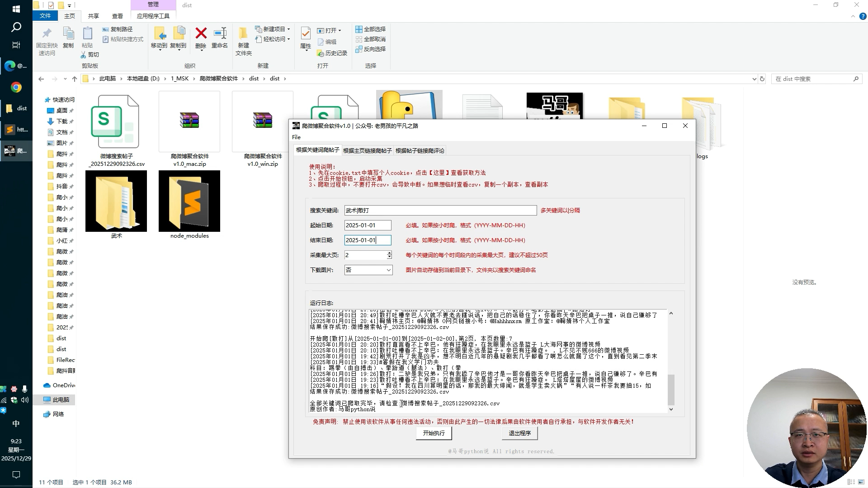The height and width of the screenshot is (488, 868).
Task: Click the red Delete icon in ribbon
Action: pyautogui.click(x=201, y=33)
